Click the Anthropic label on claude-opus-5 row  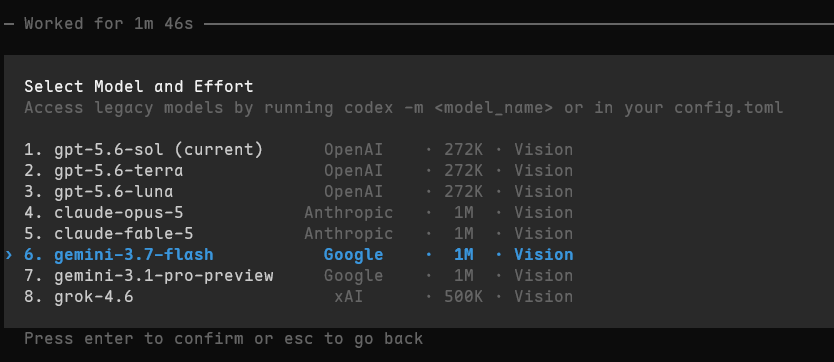[349, 213]
